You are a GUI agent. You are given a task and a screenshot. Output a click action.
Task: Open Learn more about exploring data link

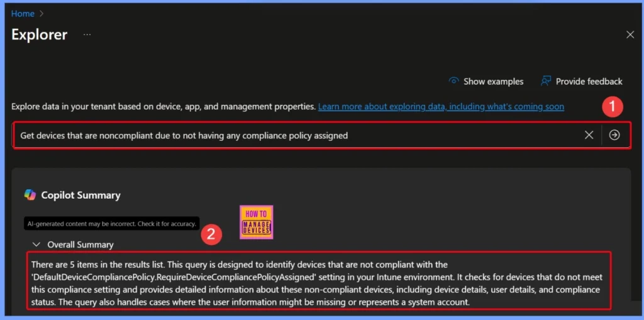[x=441, y=107]
